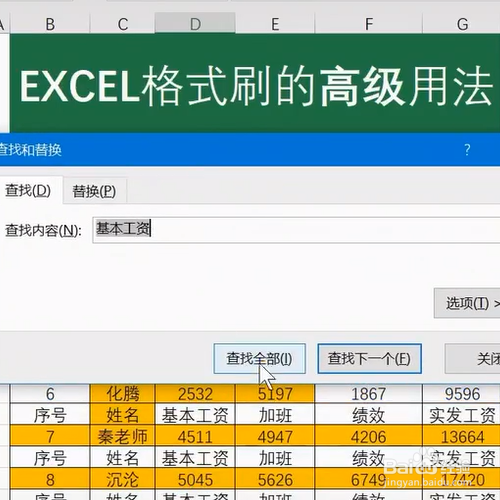500x500 pixels.
Task: Select the 基本工资 cell above 5045
Action: tap(195, 457)
